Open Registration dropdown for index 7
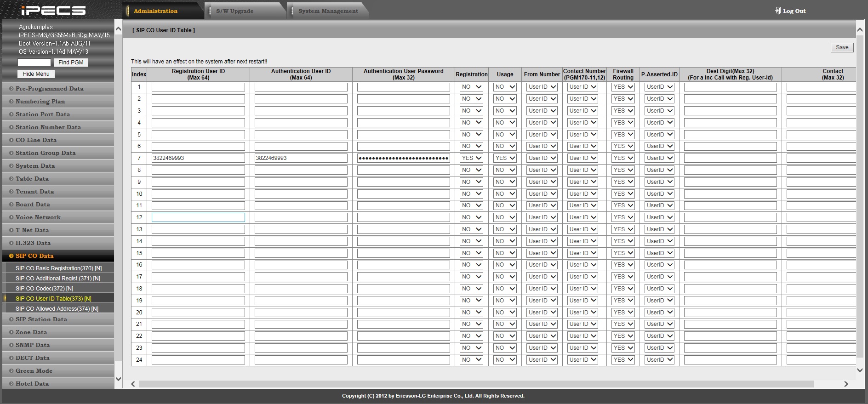868x404 pixels. tap(471, 158)
